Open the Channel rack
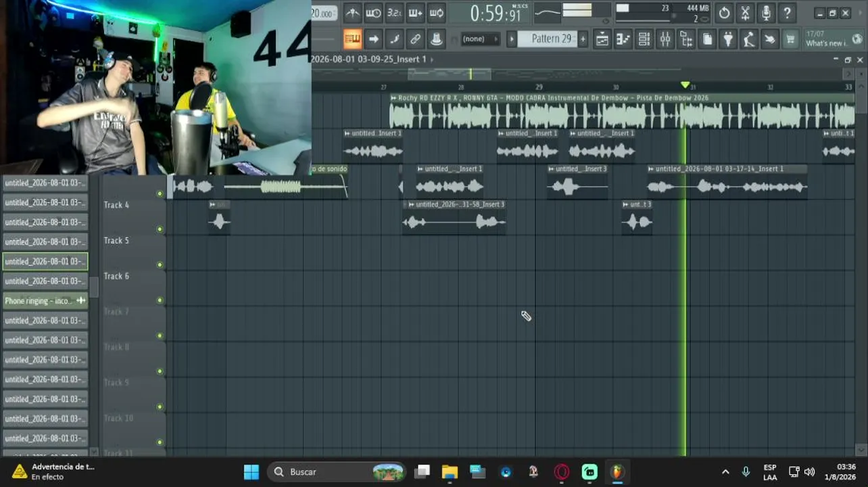 (644, 39)
